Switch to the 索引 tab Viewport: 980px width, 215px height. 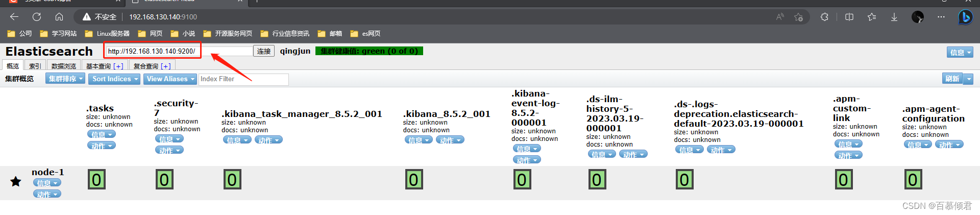pyautogui.click(x=35, y=66)
